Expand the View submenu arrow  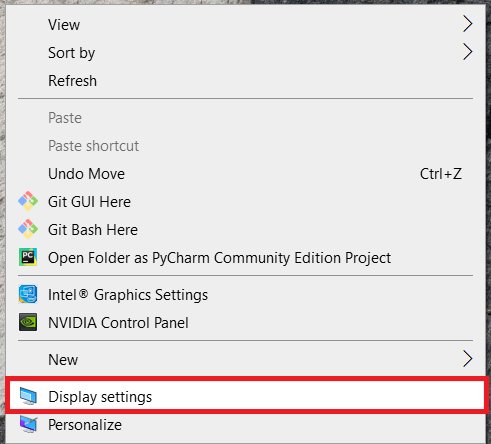468,24
